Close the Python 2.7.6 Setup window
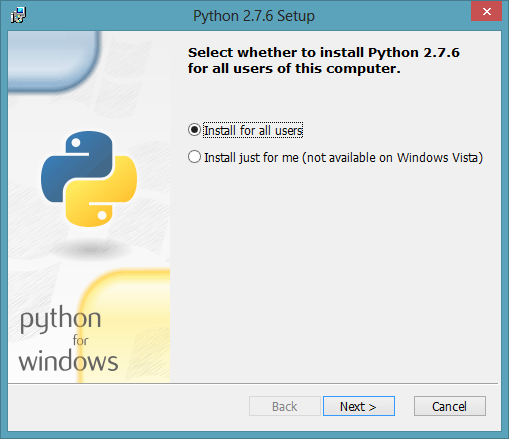509x439 pixels. pyautogui.click(x=486, y=11)
